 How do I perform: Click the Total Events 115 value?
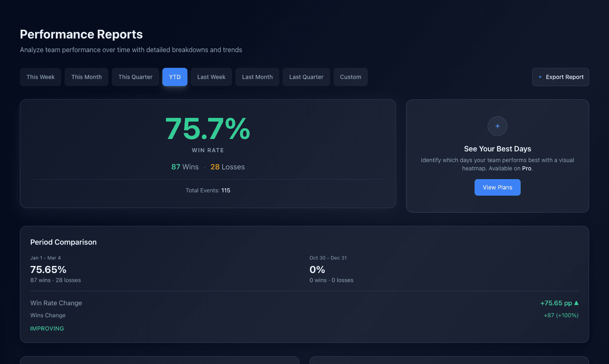click(x=225, y=190)
